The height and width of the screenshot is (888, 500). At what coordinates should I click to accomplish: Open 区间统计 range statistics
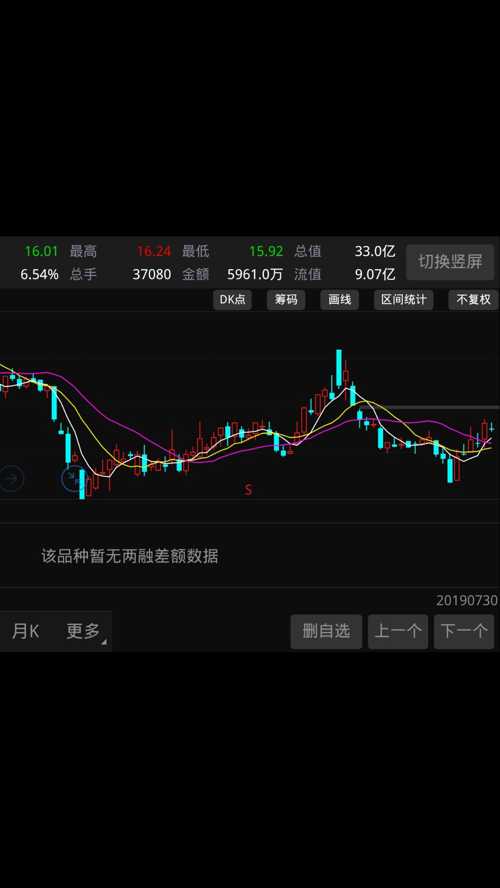[x=403, y=300]
